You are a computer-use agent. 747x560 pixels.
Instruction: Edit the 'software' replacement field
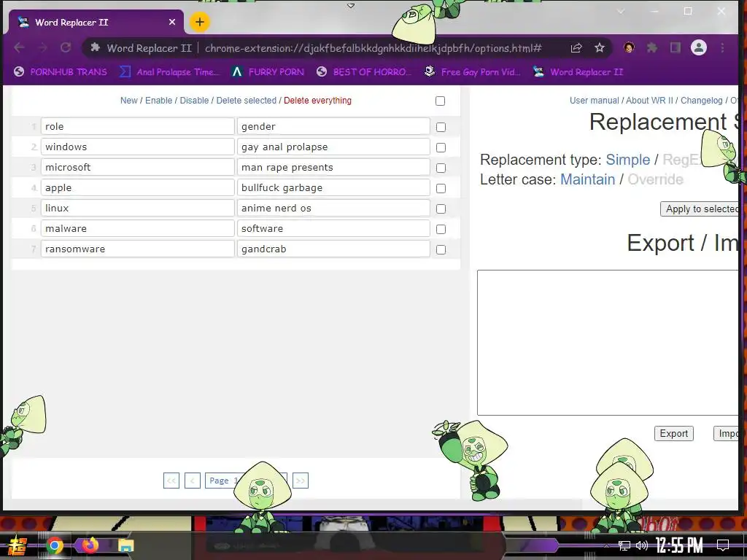tap(333, 229)
